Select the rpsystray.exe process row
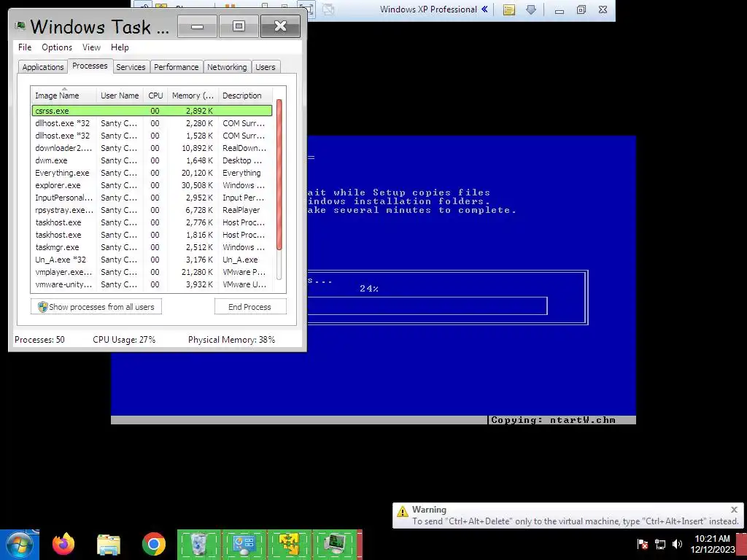Image resolution: width=747 pixels, height=560 pixels. [x=152, y=210]
